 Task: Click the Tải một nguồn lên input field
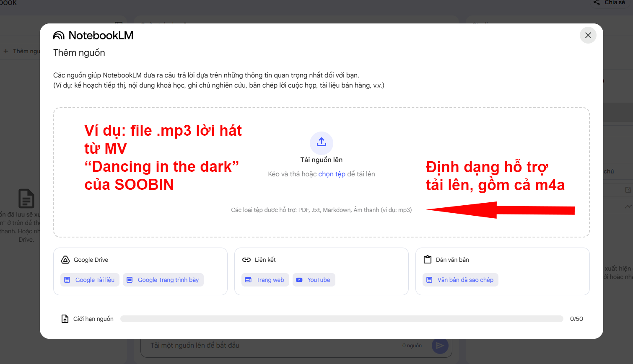click(272, 346)
